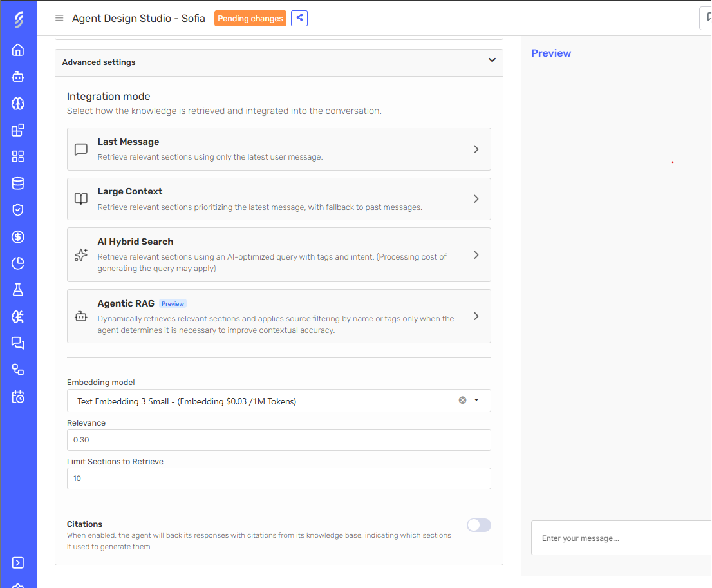
Task: Open the Agents robot icon in sidebar
Action: click(x=18, y=77)
